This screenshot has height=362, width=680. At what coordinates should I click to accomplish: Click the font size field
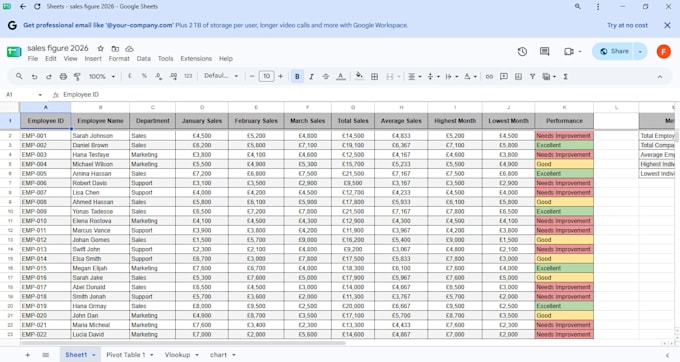[x=266, y=76]
